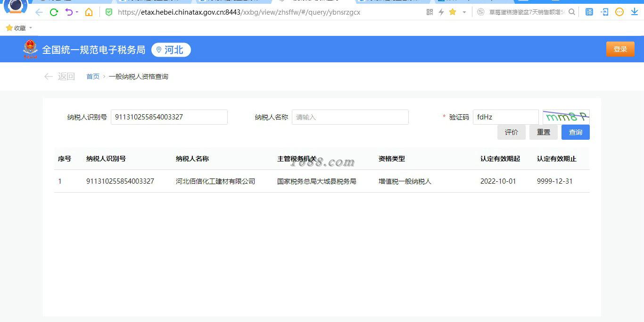Click the blue login arrow extension icon
The width and height of the screenshot is (644, 322).
pyautogui.click(x=604, y=12)
